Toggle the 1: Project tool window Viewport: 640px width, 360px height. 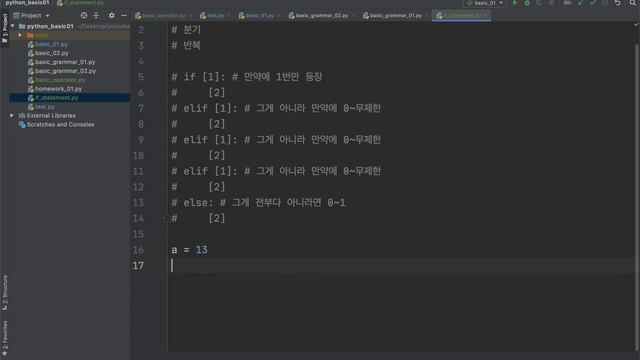pyautogui.click(x=5, y=28)
